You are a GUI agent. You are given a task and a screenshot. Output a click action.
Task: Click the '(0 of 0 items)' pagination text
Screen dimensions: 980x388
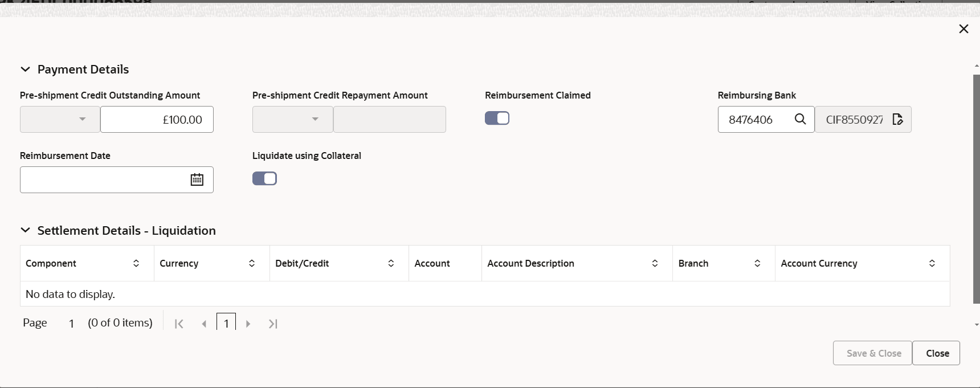click(x=120, y=322)
